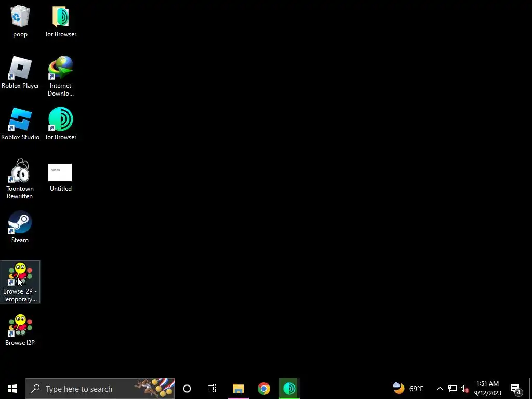Click the Type here to search box

coord(100,389)
